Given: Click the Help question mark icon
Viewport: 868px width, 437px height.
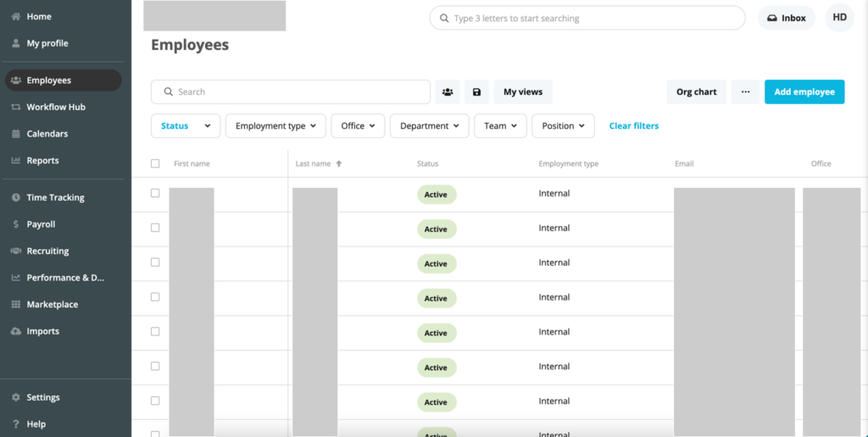Looking at the screenshot, I should tap(15, 424).
